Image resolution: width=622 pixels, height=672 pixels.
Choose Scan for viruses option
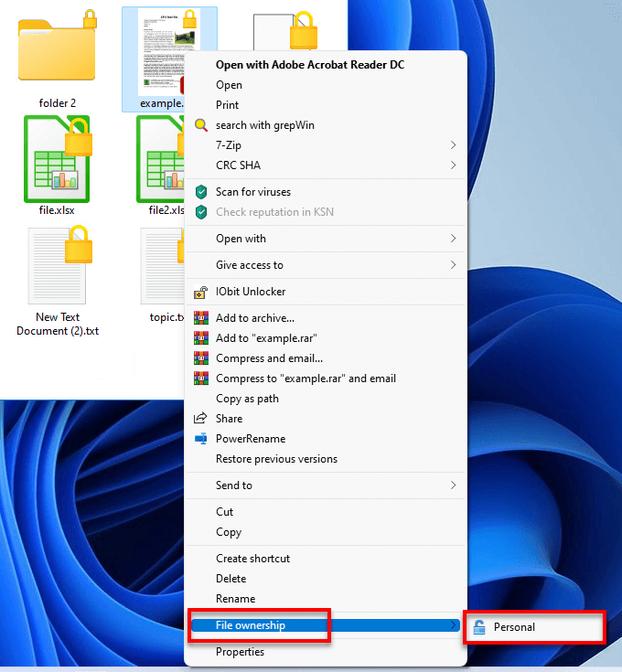pos(252,192)
